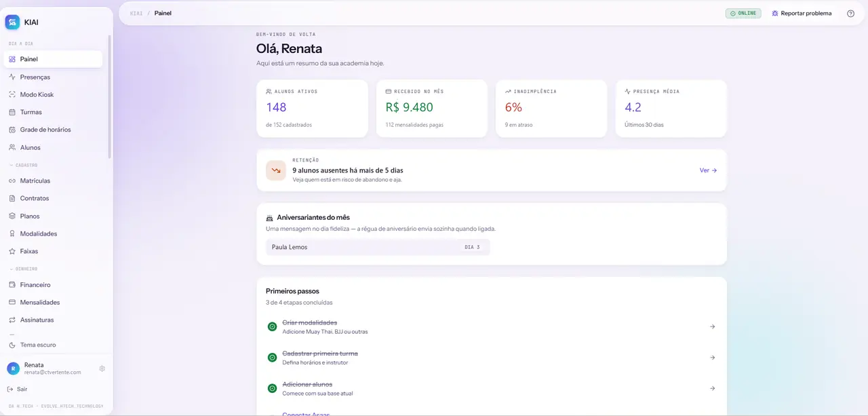Image resolution: width=868 pixels, height=416 pixels.
Task: Click the 148 active students value
Action: pyautogui.click(x=276, y=107)
